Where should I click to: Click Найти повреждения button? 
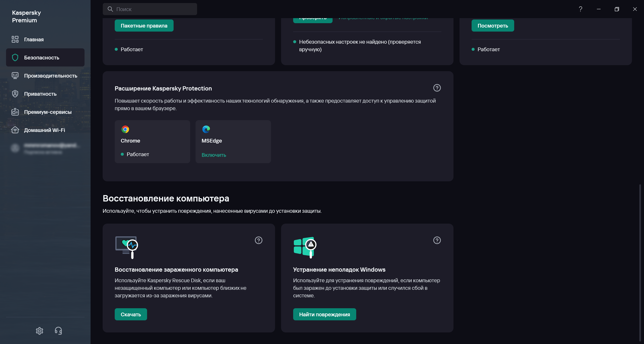point(324,314)
